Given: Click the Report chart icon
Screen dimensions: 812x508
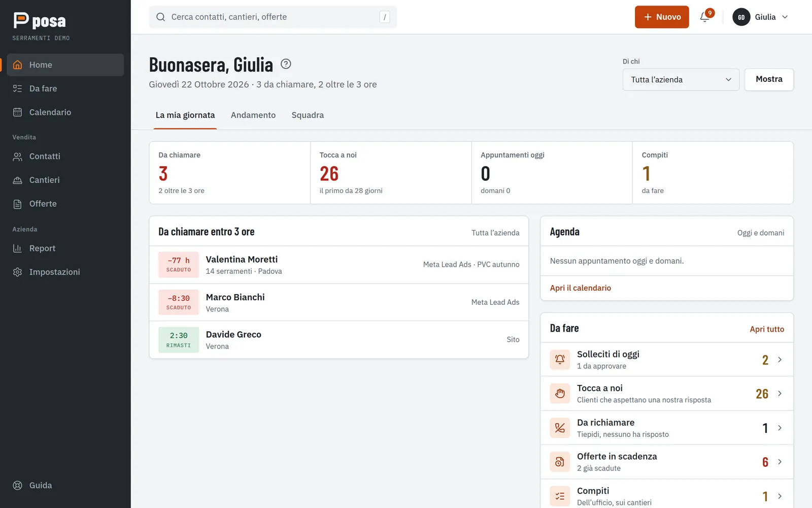Looking at the screenshot, I should pos(17,248).
